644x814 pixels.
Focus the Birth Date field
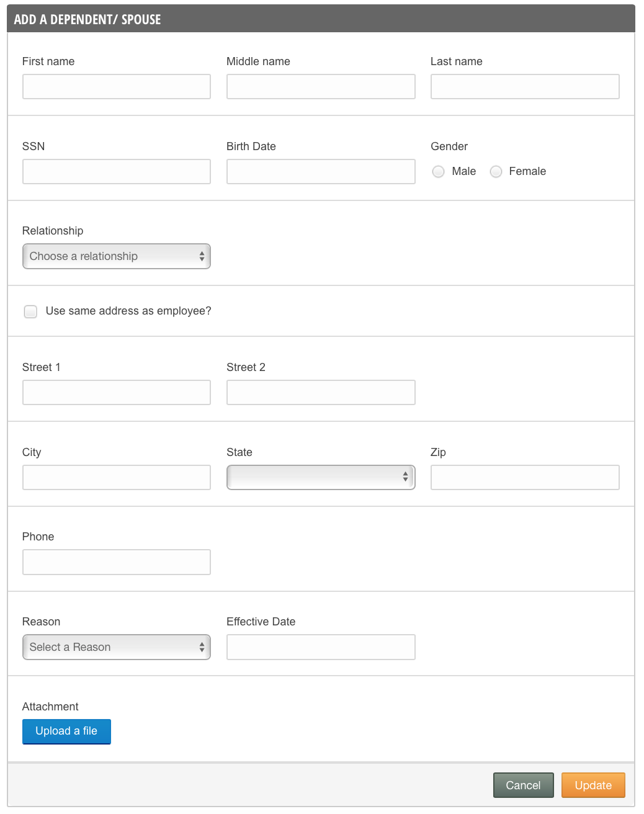pos(321,172)
